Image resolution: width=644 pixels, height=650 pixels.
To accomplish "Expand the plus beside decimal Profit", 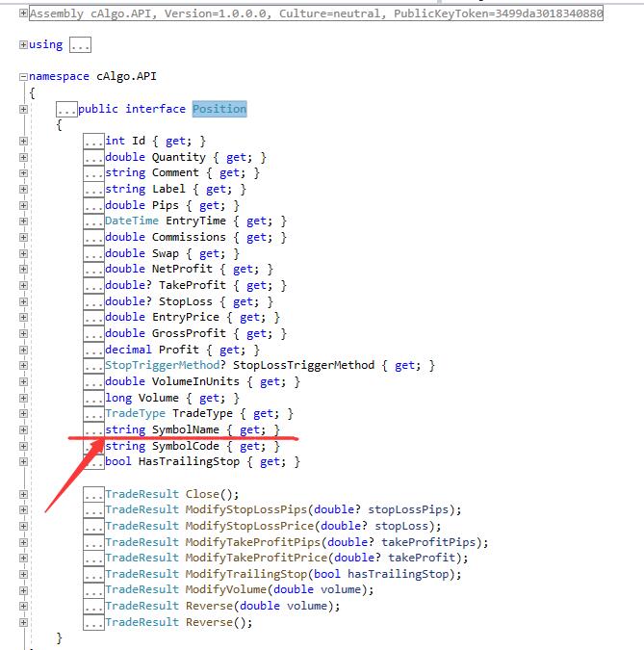I will click(24, 350).
